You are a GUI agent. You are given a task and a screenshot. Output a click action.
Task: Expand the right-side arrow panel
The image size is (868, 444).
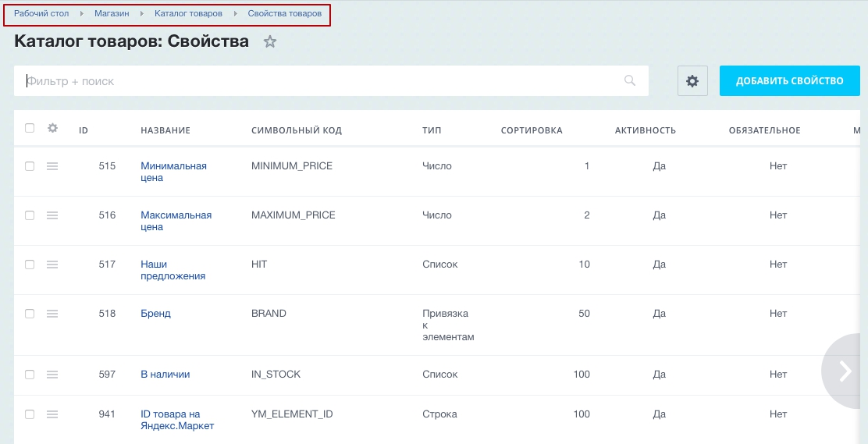[845, 371]
